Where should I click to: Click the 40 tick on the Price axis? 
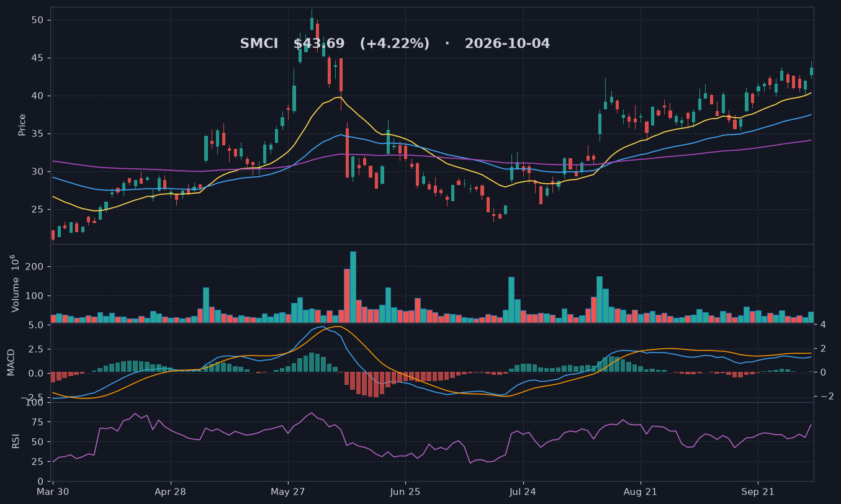pyautogui.click(x=37, y=96)
